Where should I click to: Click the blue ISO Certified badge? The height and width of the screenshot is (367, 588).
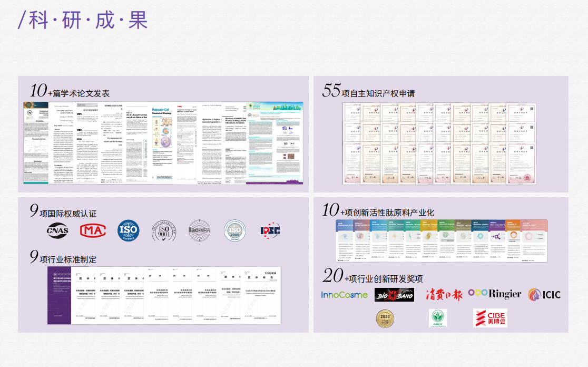pos(128,230)
